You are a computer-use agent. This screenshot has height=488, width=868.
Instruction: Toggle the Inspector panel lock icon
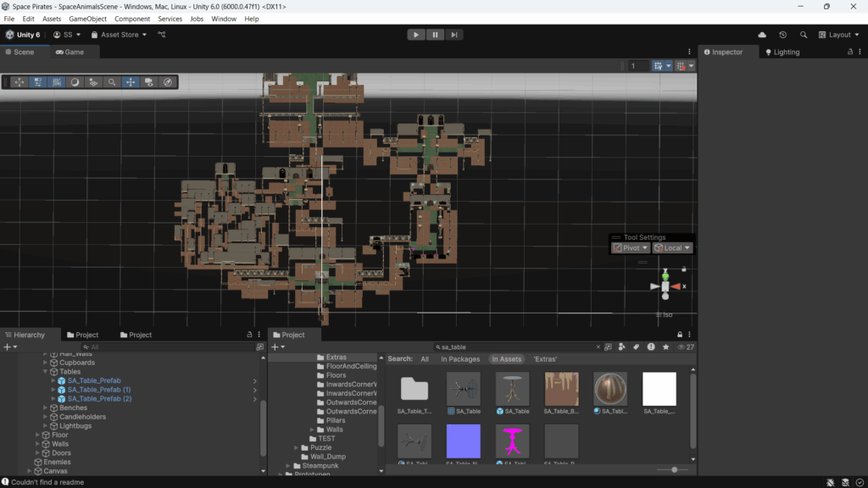(x=849, y=52)
